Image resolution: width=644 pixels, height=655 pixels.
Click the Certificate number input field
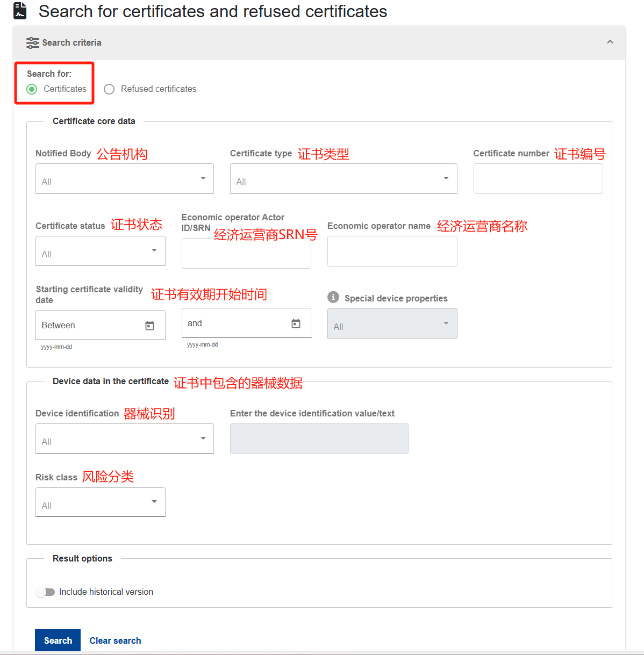[x=538, y=179]
